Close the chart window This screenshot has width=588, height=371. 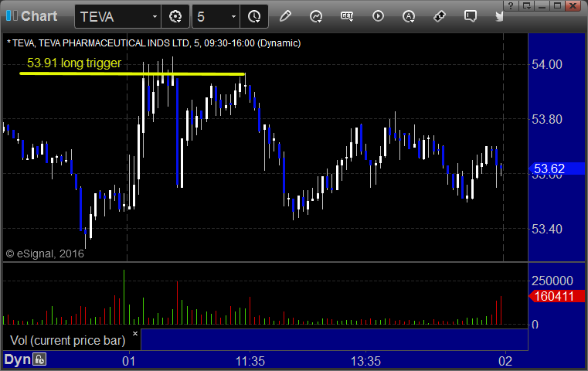point(573,5)
